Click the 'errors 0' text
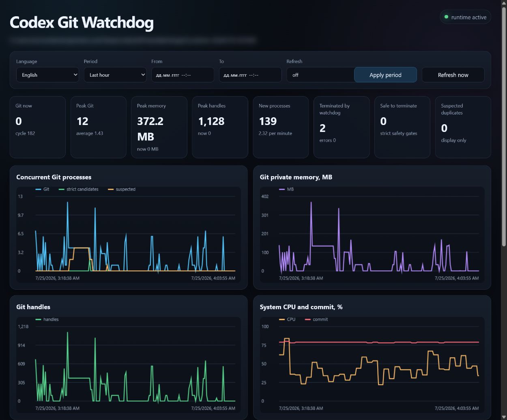This screenshot has height=420, width=507. [328, 140]
